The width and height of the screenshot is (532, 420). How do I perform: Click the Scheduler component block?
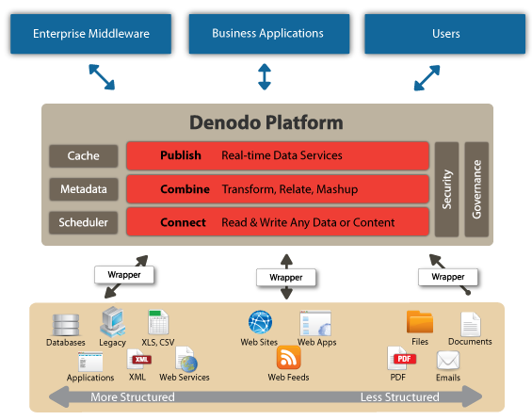point(84,222)
